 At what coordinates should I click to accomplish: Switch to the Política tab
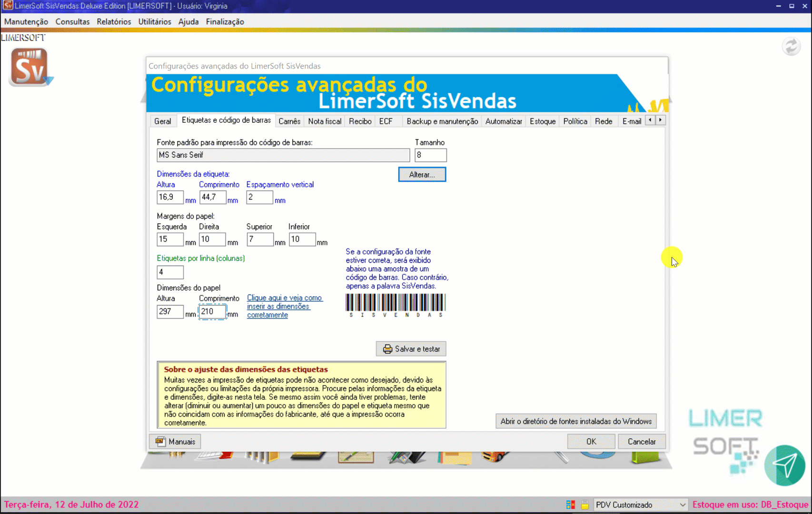(x=575, y=121)
